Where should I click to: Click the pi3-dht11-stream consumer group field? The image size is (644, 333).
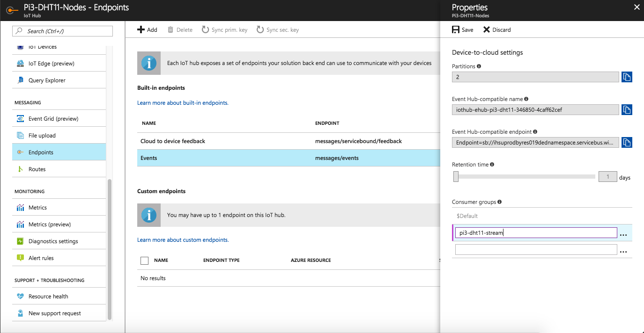pos(536,233)
